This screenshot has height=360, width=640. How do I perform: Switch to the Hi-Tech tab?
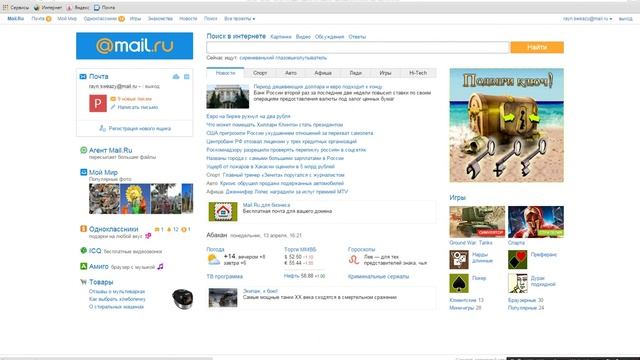[x=418, y=73]
